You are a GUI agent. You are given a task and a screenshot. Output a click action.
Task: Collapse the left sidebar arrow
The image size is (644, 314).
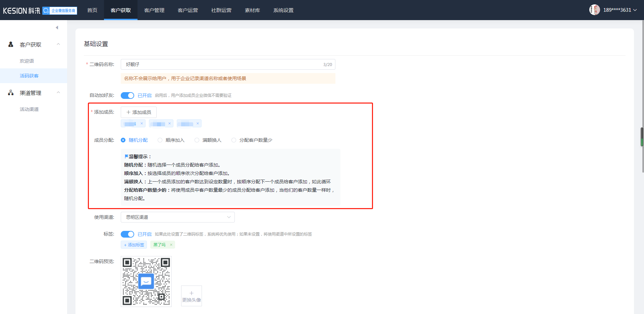click(x=57, y=27)
